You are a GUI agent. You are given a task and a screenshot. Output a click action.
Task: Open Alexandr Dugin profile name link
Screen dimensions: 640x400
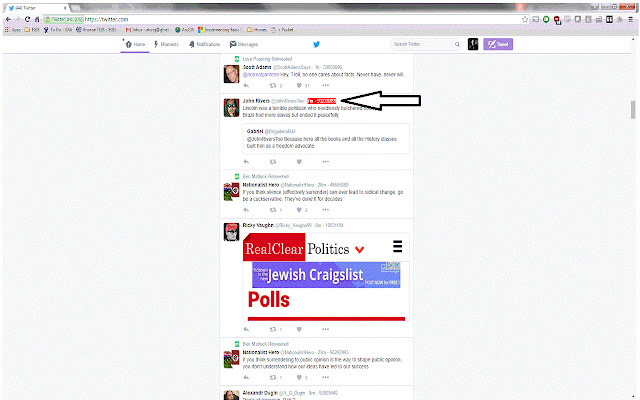(x=260, y=393)
